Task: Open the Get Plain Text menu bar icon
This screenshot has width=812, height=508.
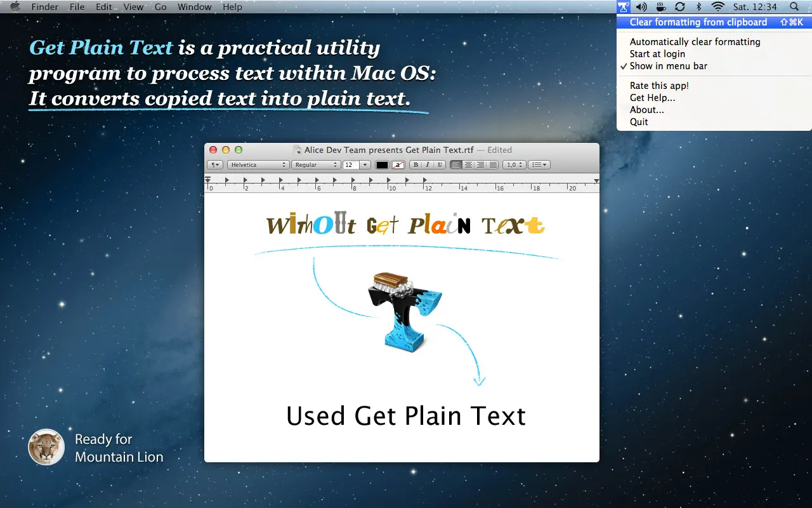Action: (x=624, y=7)
